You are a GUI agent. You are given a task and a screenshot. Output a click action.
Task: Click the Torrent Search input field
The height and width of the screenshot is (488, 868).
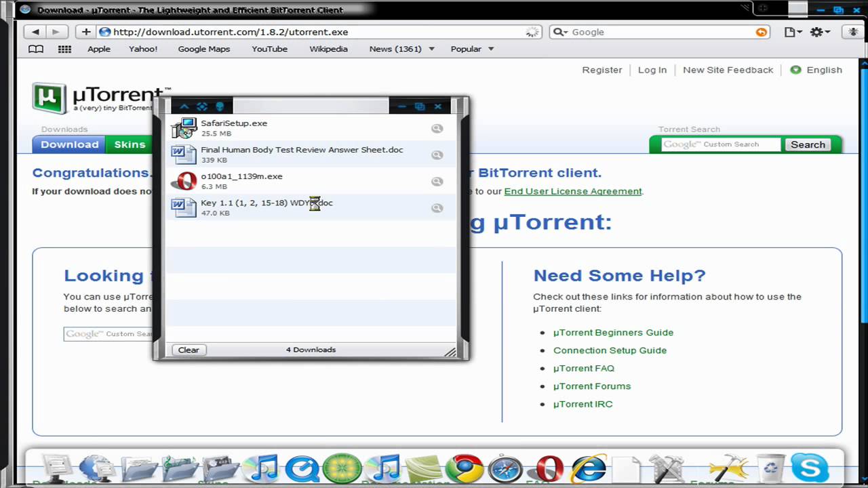pyautogui.click(x=721, y=144)
